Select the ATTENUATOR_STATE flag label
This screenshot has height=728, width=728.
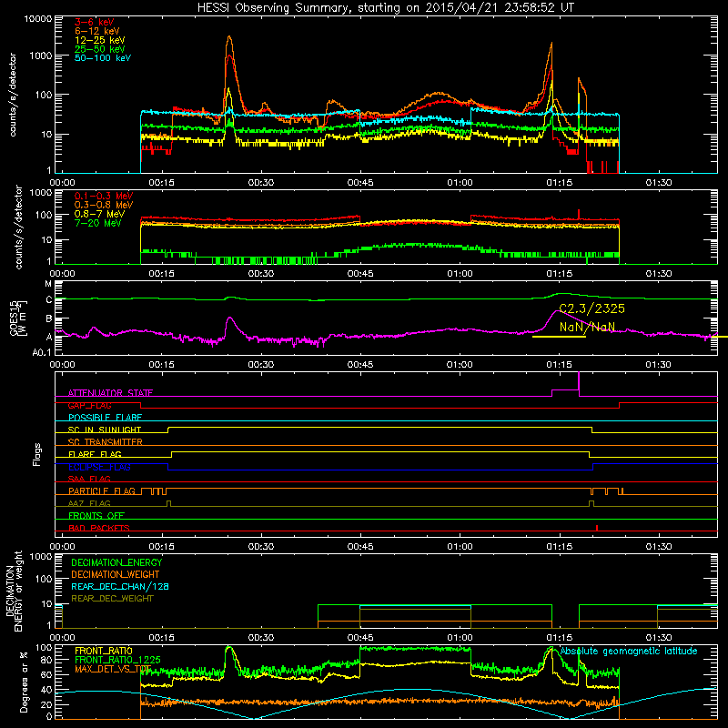[110, 393]
